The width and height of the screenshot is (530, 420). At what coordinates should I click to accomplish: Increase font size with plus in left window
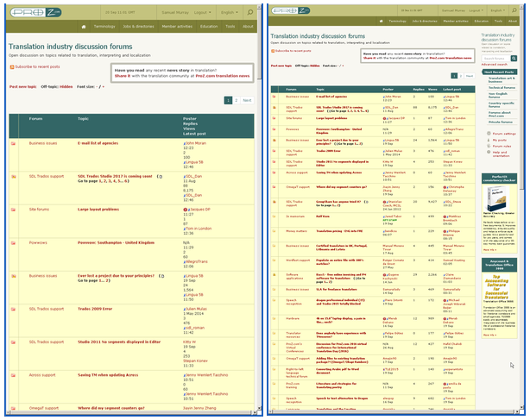(x=103, y=87)
